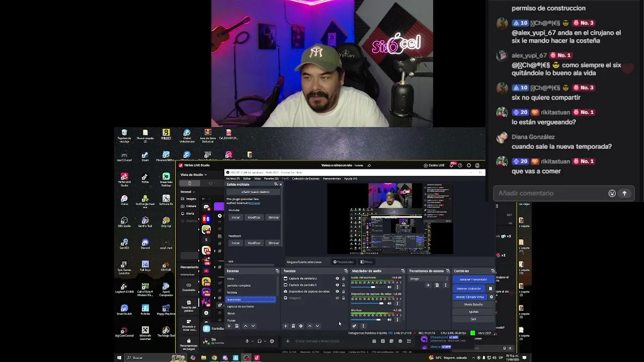Open audio mixer three-dot menu at bottom
This screenshot has width=644, height=362.
[363, 326]
